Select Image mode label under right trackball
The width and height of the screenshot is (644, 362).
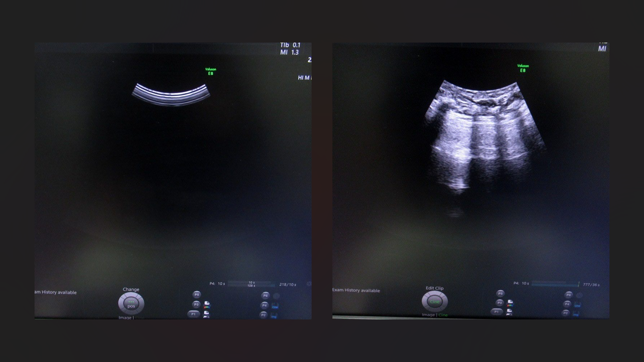pyautogui.click(x=428, y=315)
